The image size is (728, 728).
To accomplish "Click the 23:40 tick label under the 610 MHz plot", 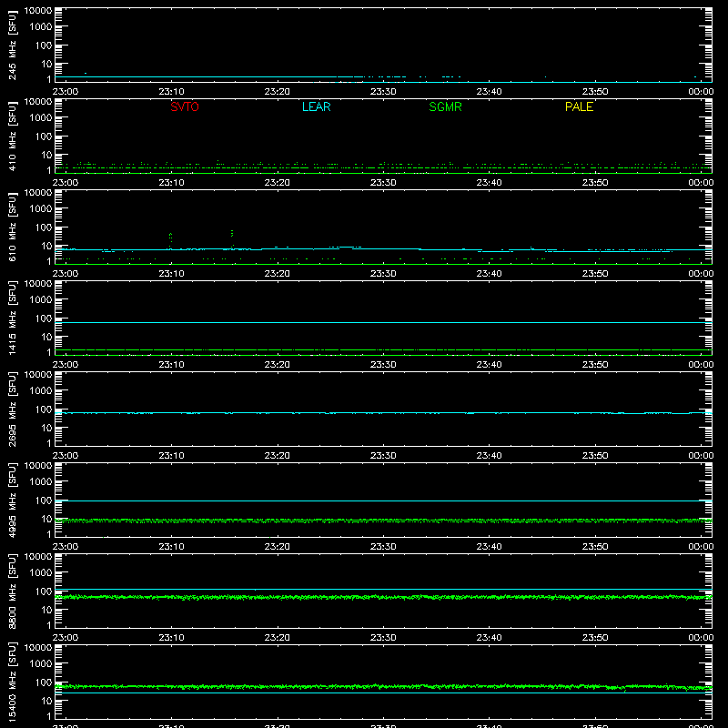I will pos(489,274).
